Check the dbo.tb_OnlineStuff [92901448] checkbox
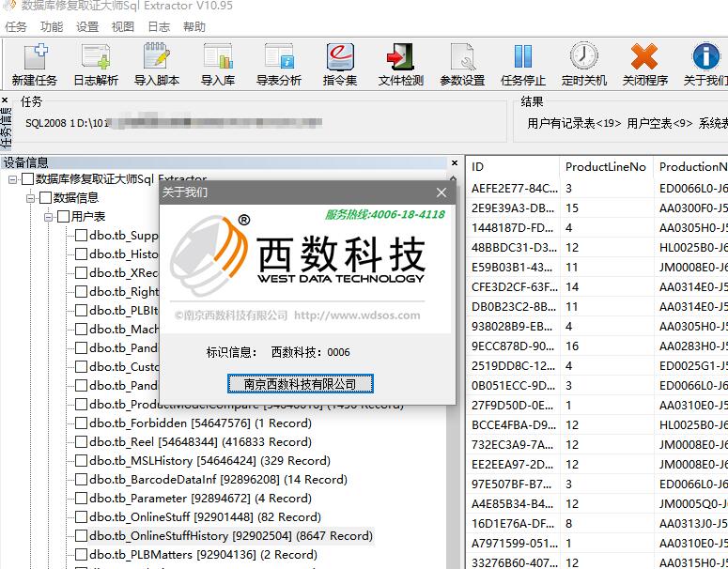The height and width of the screenshot is (569, 728). click(81, 517)
